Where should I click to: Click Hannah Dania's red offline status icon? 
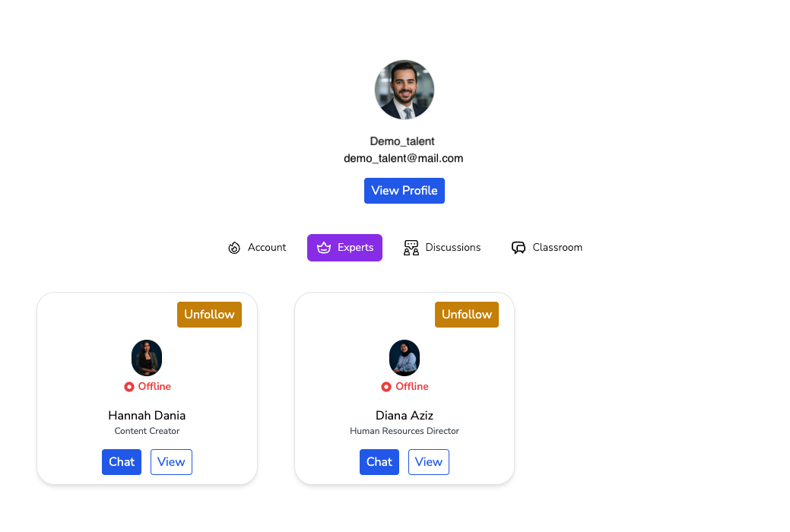pyautogui.click(x=129, y=387)
